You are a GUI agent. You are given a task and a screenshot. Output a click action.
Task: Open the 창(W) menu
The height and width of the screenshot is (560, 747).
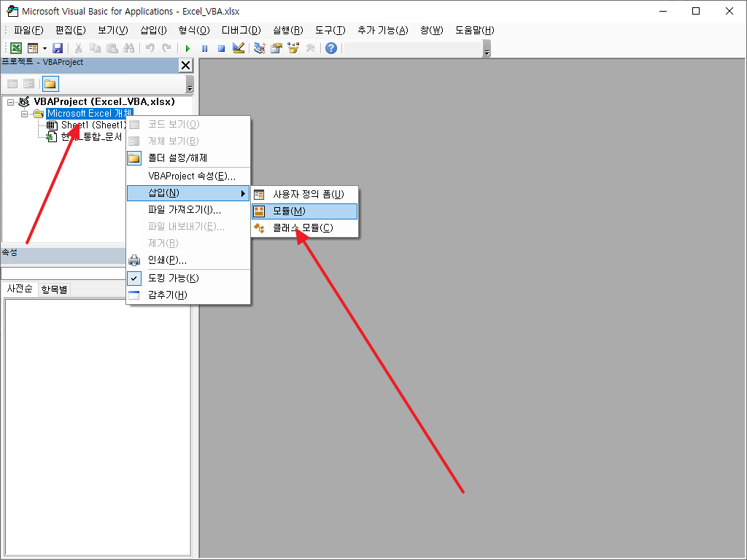[x=432, y=31]
